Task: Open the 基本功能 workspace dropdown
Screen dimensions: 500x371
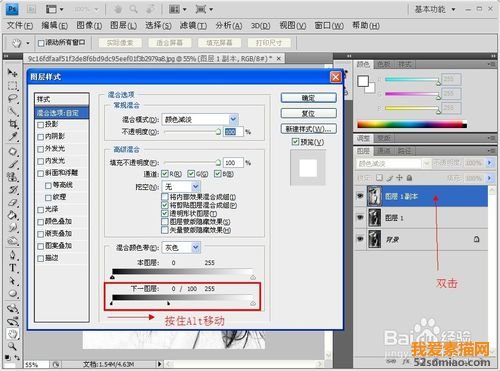Action: pos(435,9)
